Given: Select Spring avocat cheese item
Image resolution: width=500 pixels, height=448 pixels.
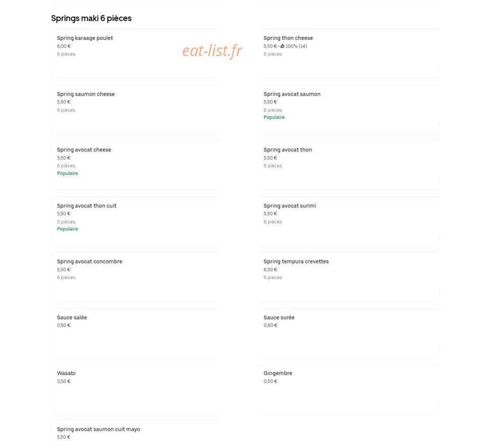Looking at the screenshot, I should pos(135,165).
